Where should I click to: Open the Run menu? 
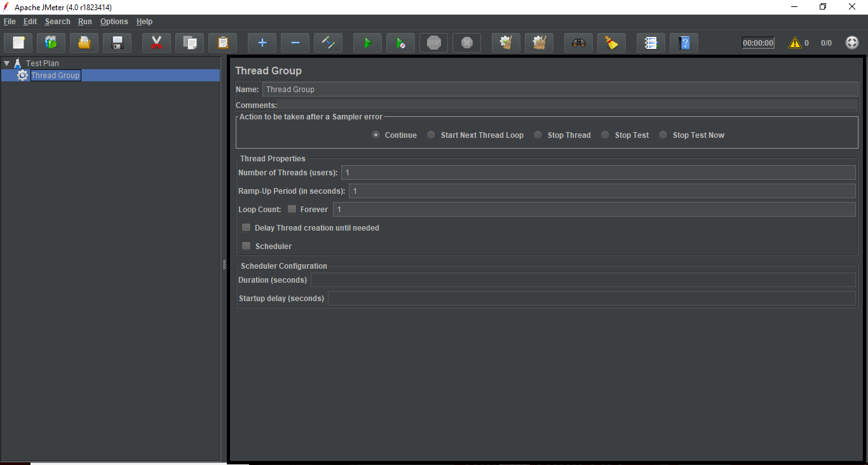click(85, 22)
